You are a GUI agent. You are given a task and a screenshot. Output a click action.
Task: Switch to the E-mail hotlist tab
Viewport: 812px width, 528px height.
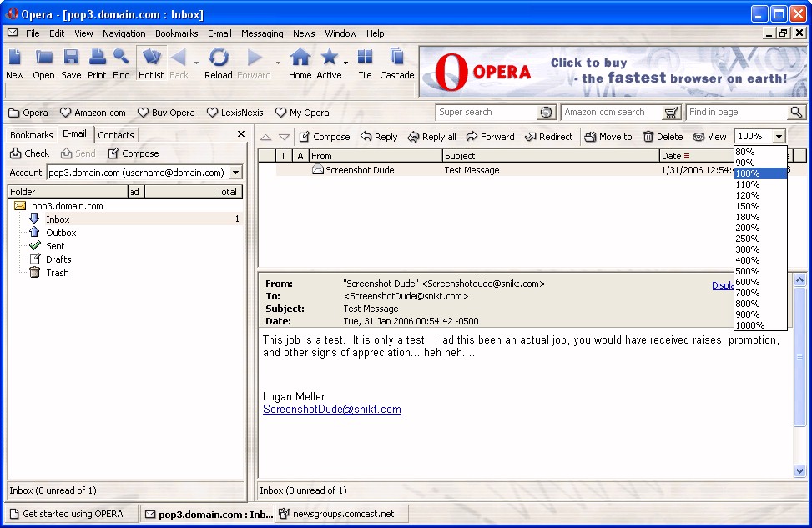pos(74,134)
